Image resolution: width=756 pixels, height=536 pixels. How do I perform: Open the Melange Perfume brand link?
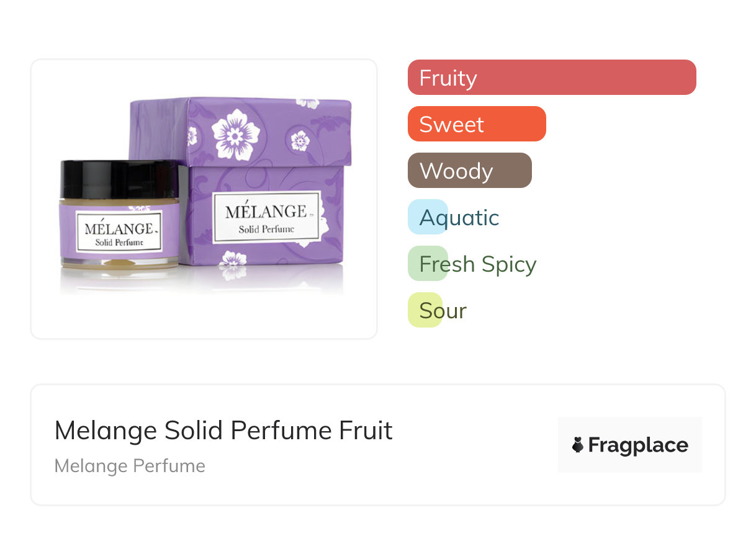tap(130, 465)
